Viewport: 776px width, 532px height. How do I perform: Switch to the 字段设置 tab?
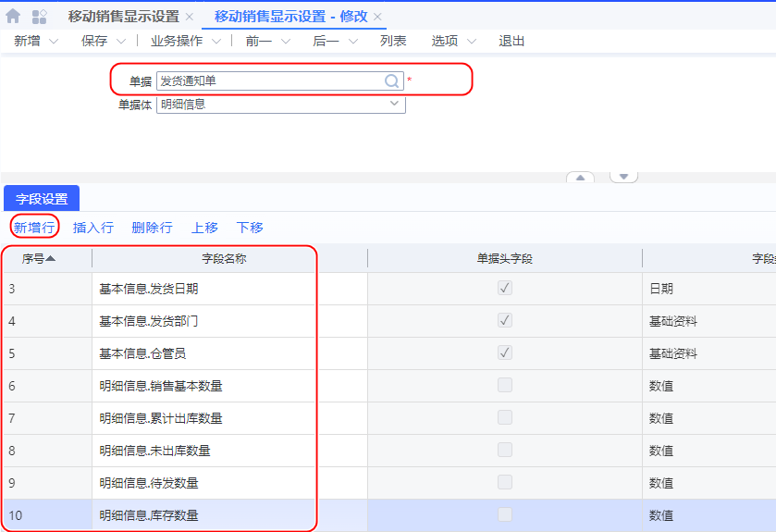(x=42, y=198)
